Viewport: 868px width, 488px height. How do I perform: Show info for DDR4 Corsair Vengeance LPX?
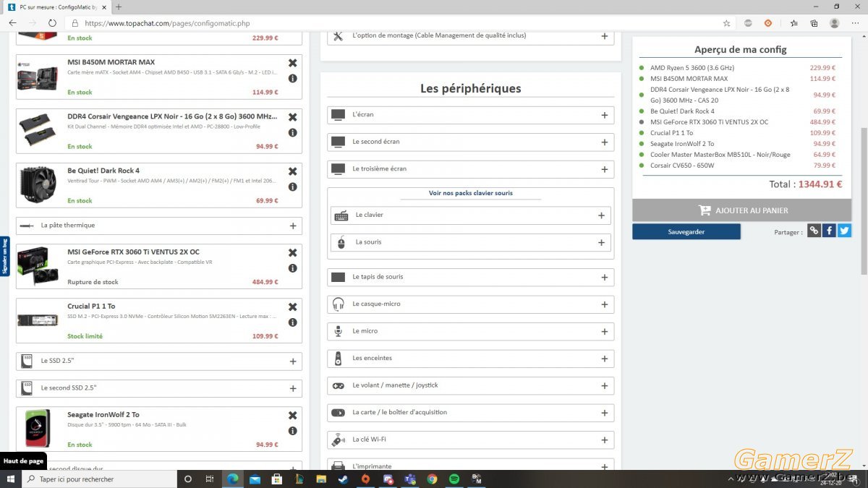[292, 132]
